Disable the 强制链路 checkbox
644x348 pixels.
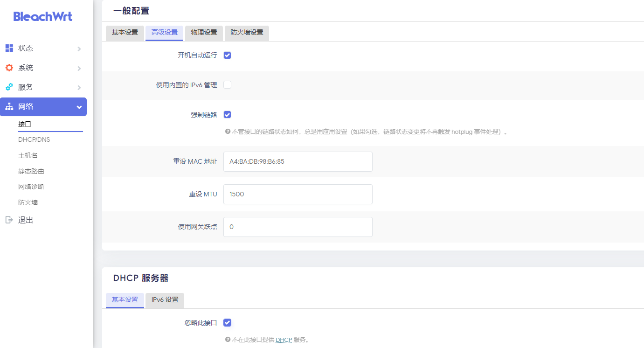[x=227, y=114]
